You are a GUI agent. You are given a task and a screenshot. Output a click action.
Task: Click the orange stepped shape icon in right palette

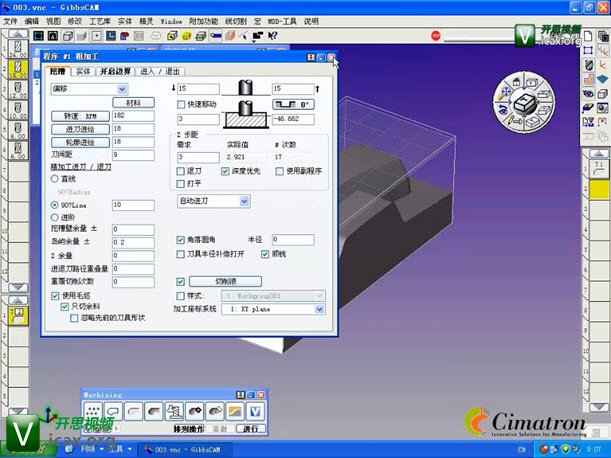pyautogui.click(x=588, y=79)
